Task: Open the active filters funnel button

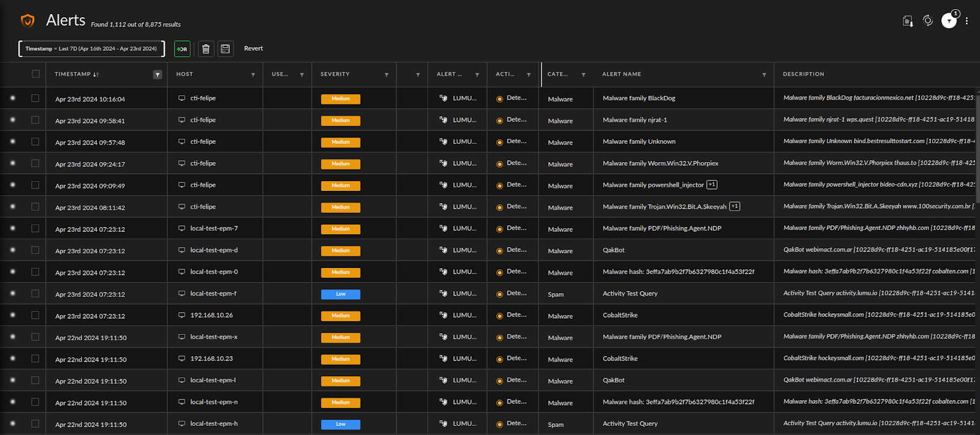Action: pos(949,21)
